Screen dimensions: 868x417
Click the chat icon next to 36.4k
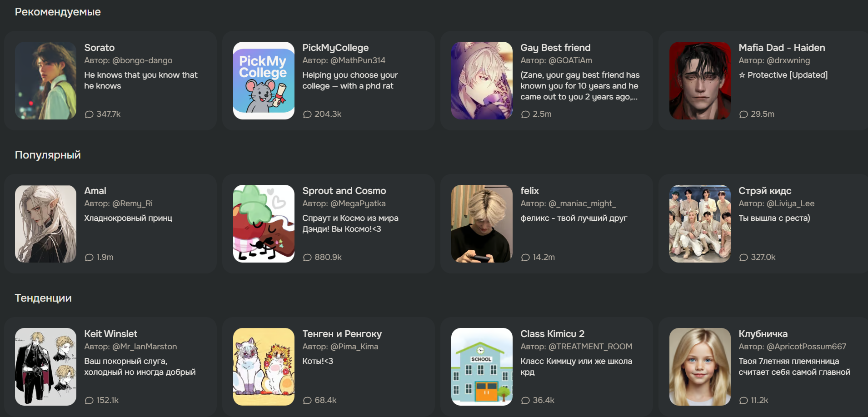pos(525,401)
